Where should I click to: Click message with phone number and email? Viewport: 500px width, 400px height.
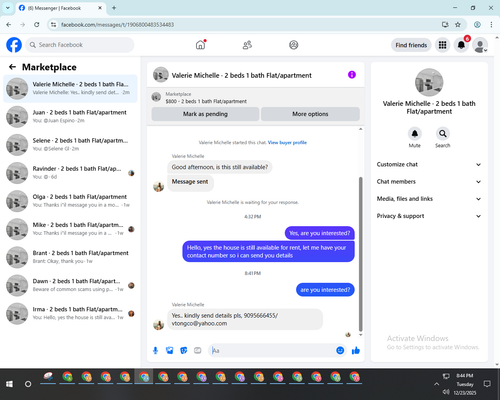(x=245, y=319)
